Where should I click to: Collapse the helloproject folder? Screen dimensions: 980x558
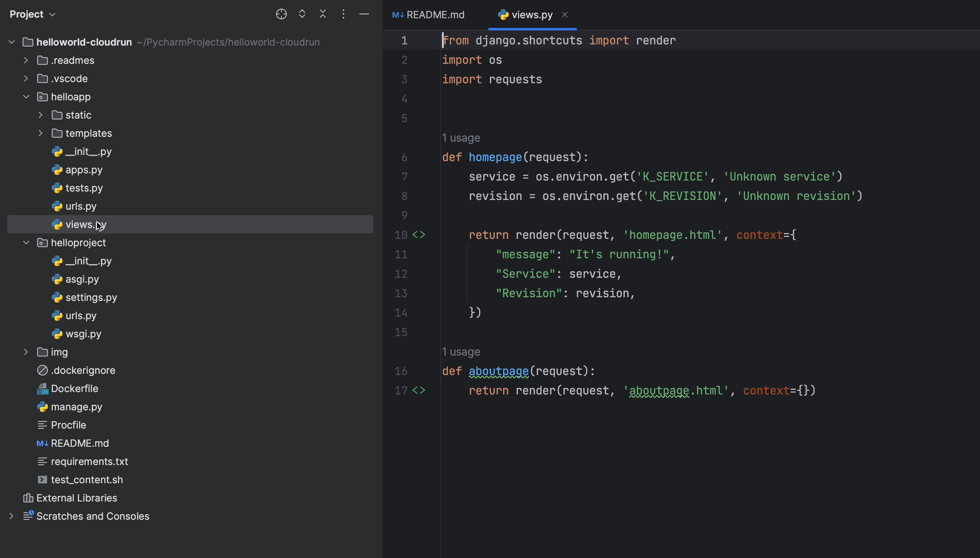click(26, 243)
